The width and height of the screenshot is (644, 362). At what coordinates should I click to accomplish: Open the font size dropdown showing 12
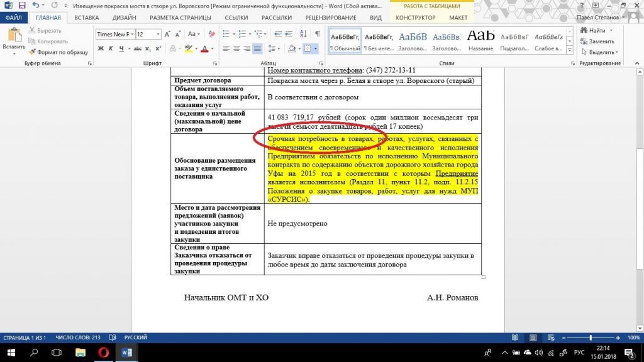pyautogui.click(x=158, y=35)
